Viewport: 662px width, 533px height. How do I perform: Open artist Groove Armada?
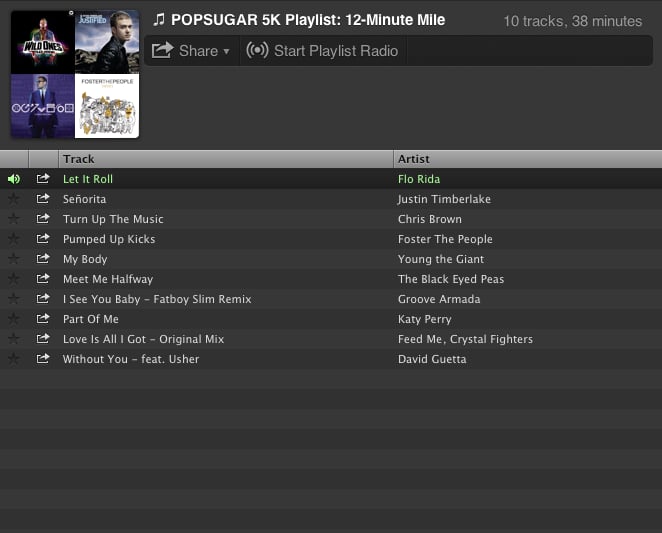click(x=439, y=299)
